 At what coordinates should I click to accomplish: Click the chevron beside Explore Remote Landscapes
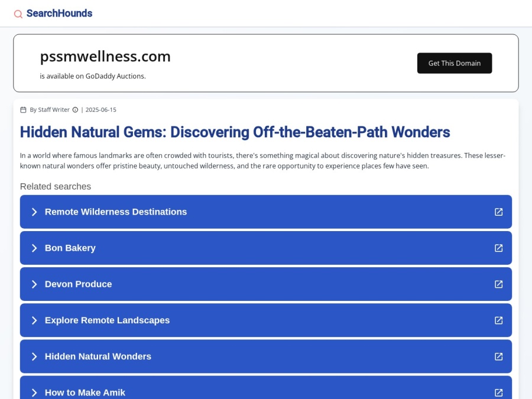[x=34, y=320]
